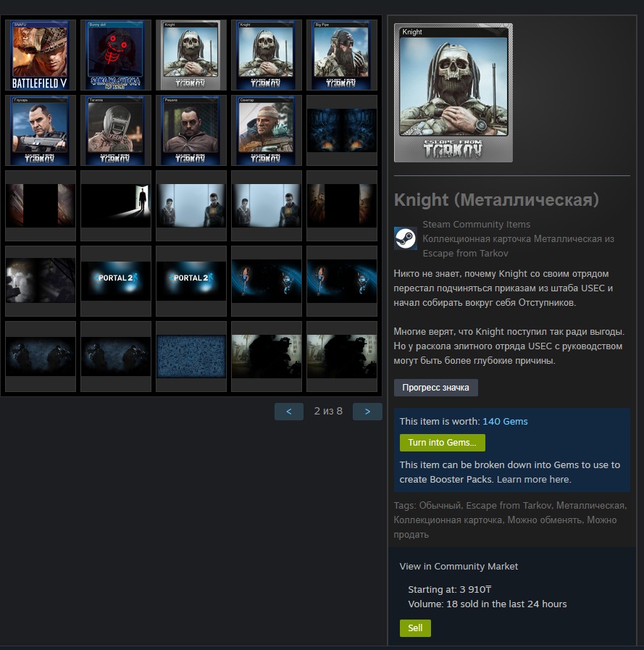Click 'Volume: 18 sold in the last 24 hours'
The height and width of the screenshot is (650, 644).
(x=488, y=604)
